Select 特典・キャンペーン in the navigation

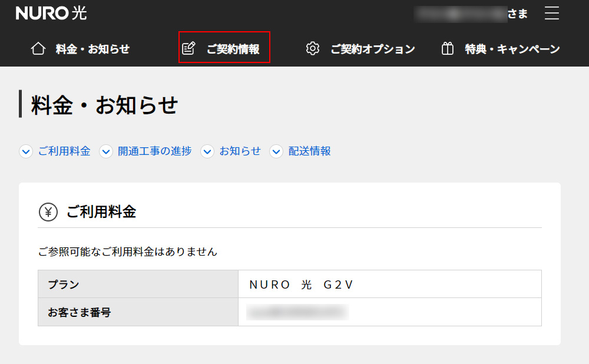click(x=512, y=49)
